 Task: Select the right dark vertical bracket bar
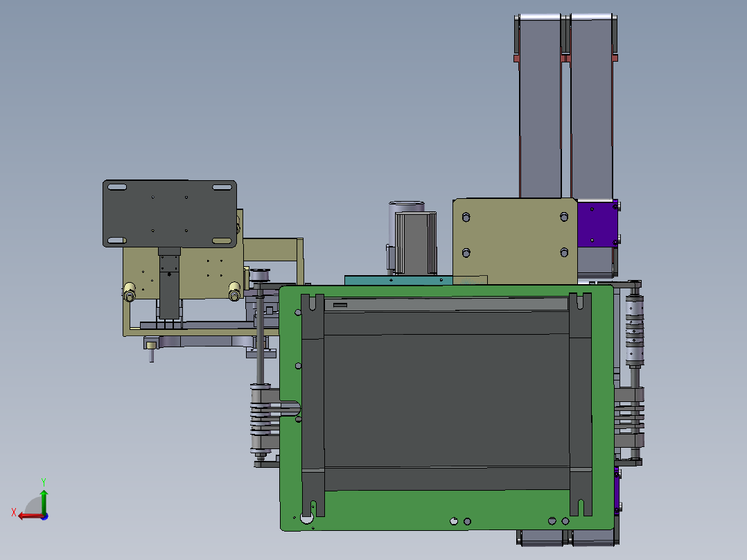click(580, 405)
